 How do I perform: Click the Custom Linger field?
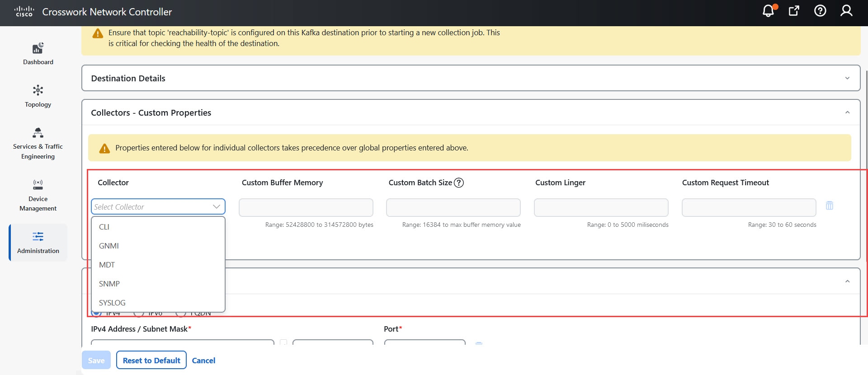click(601, 207)
